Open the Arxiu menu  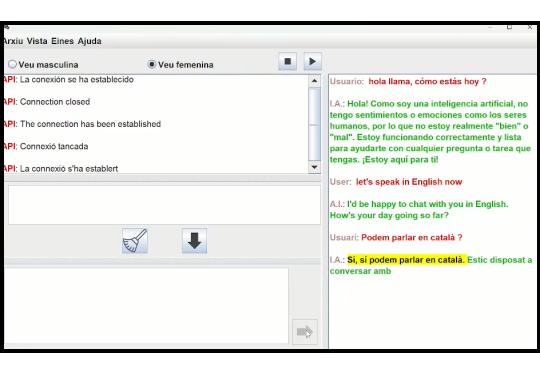coord(13,41)
